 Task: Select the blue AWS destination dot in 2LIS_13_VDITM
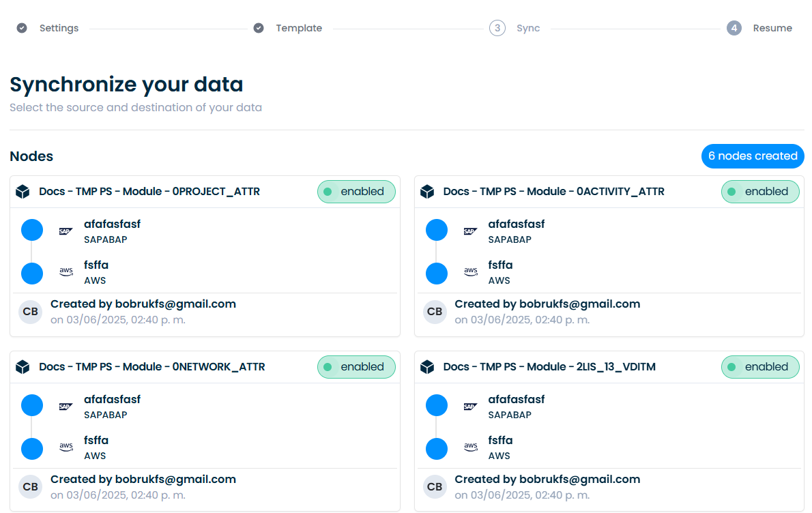pos(437,449)
